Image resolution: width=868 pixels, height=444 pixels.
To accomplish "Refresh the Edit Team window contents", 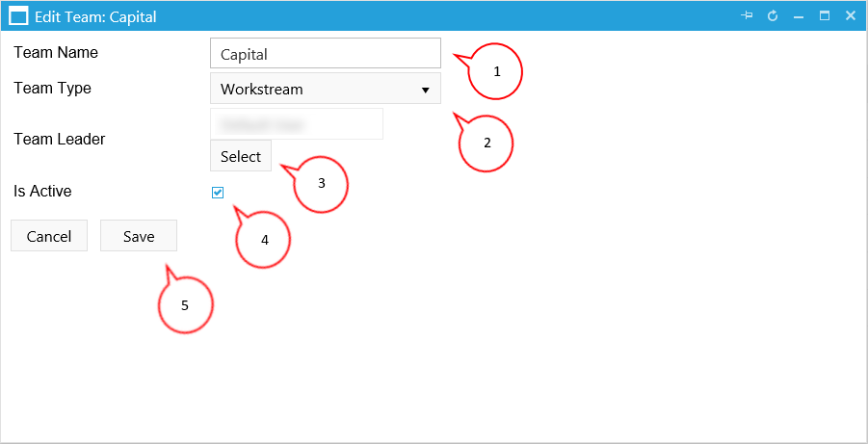I will (773, 16).
